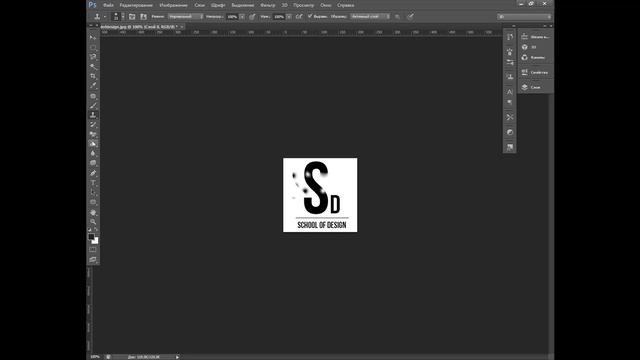Click the zoom level field in status bar

tap(95, 357)
